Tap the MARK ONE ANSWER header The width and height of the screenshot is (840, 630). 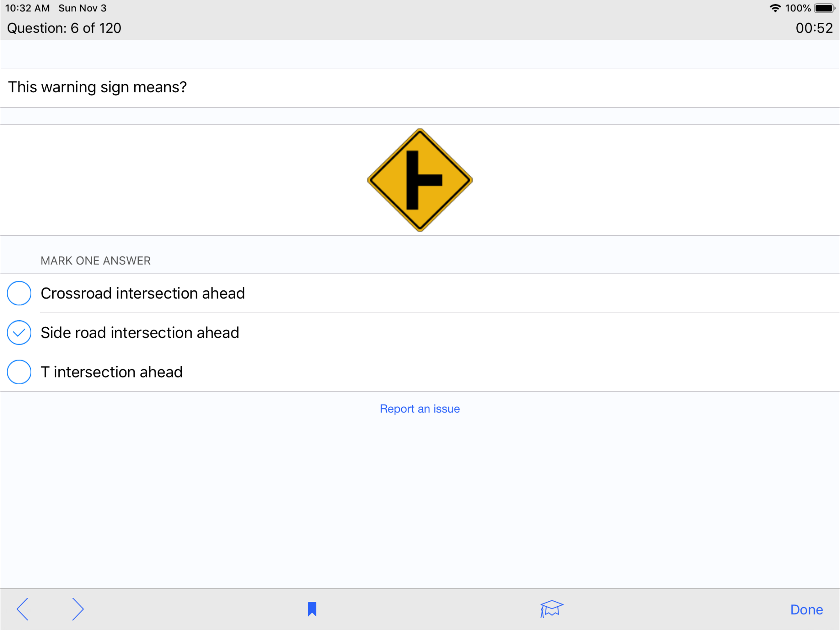(x=96, y=261)
